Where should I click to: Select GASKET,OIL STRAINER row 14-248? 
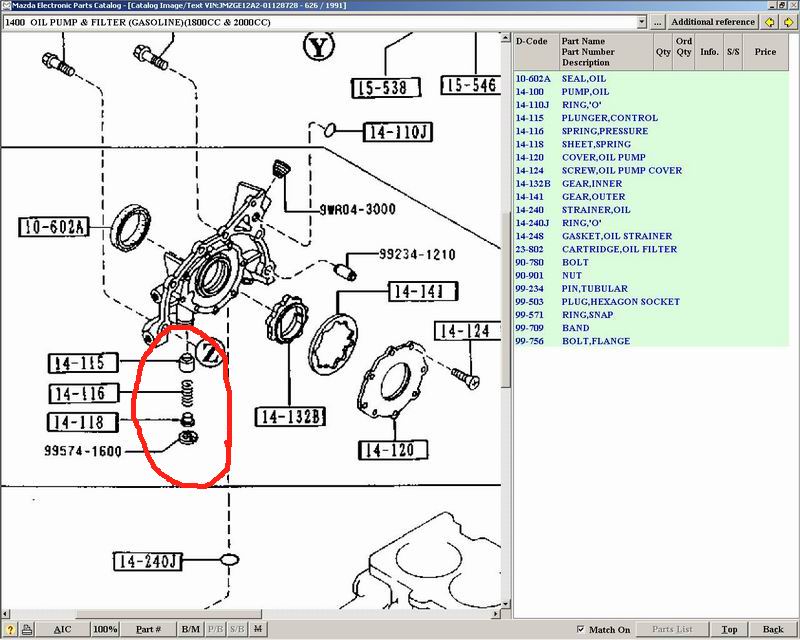tap(652, 236)
